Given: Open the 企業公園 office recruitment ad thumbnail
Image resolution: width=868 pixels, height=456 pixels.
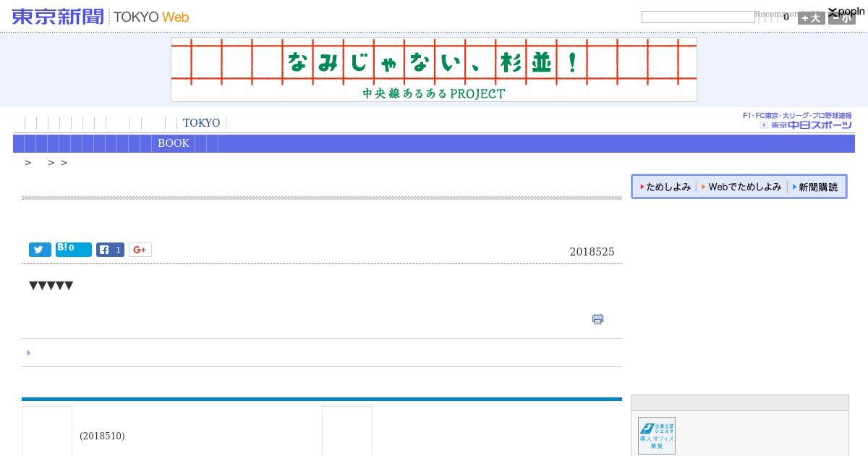Looking at the screenshot, I should (x=657, y=436).
